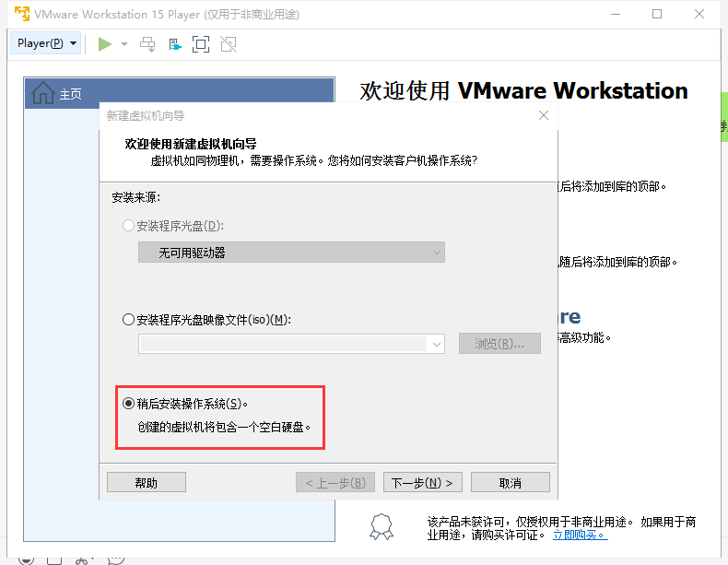Minimize the VMware Player window
This screenshot has height=565, width=728.
[616, 15]
